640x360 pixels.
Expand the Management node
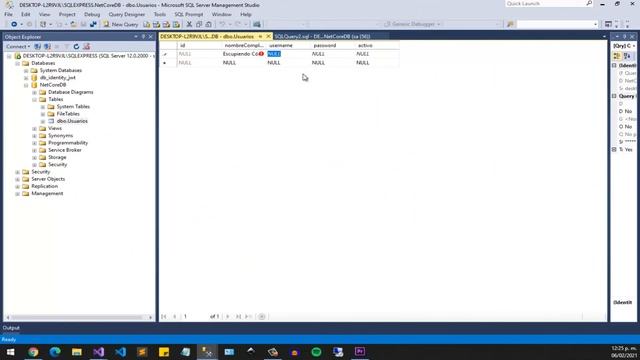click(x=18, y=193)
